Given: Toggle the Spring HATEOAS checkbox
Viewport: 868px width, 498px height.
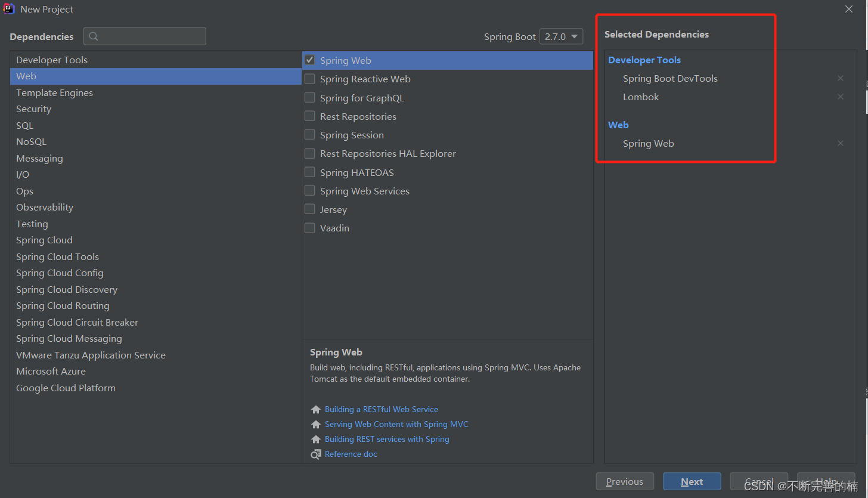Looking at the screenshot, I should pos(310,172).
